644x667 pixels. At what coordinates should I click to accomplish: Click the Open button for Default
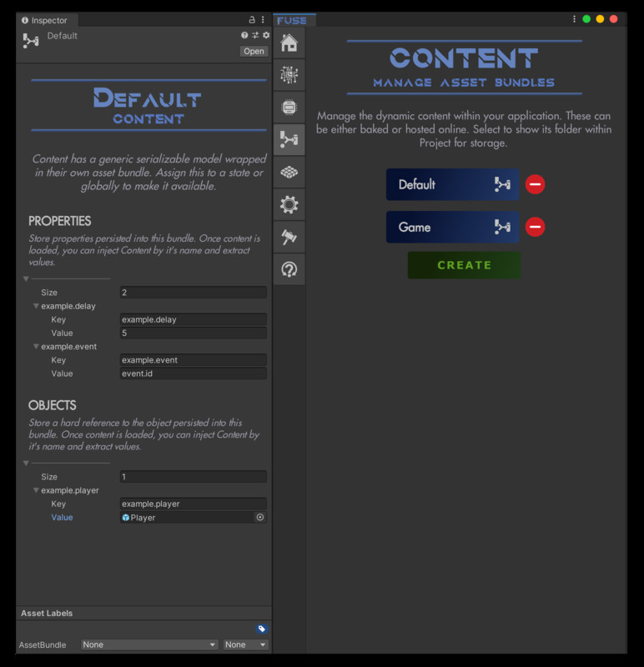[254, 51]
